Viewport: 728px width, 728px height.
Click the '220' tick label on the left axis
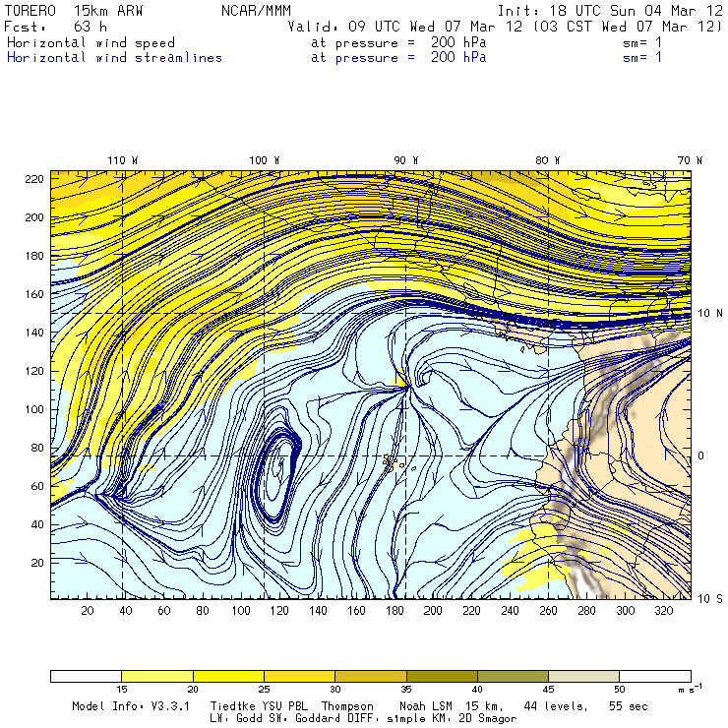click(34, 179)
